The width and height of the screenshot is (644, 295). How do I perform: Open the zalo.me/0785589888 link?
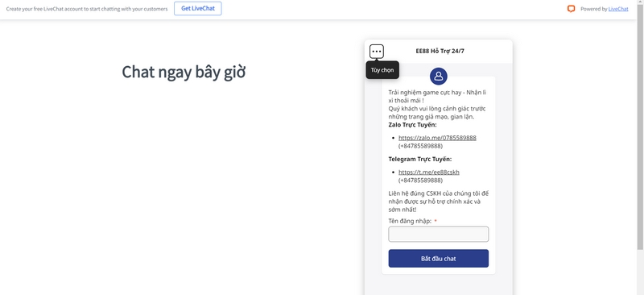point(437,138)
